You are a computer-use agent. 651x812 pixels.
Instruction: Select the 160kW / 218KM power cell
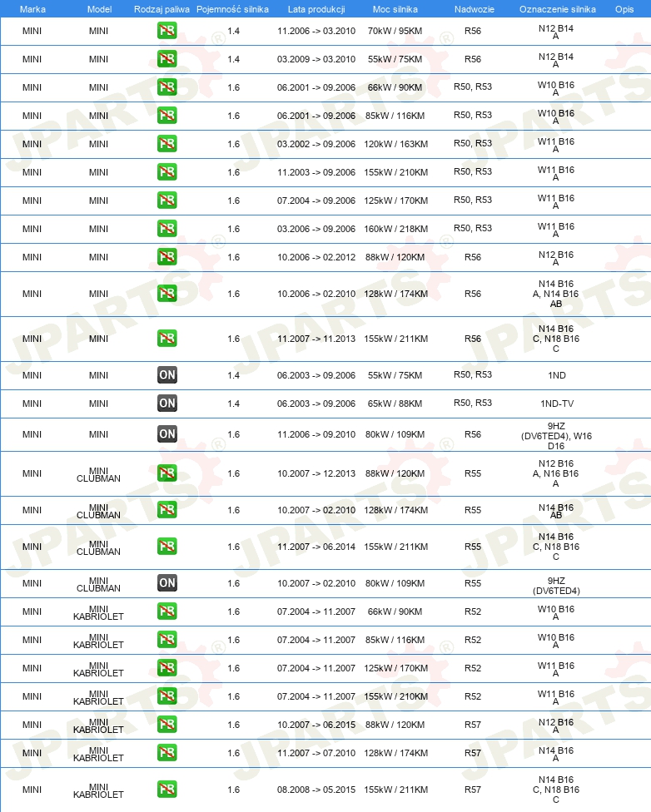pos(395,229)
